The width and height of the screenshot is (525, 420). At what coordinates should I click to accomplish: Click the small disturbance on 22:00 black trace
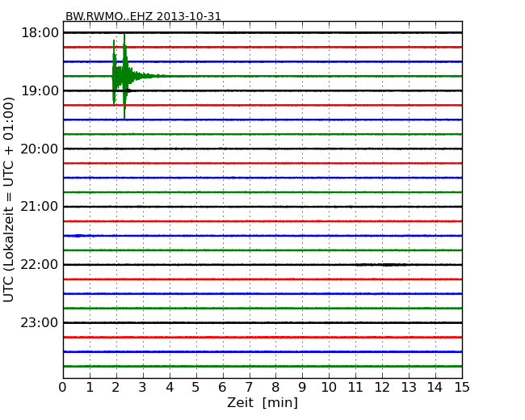(382, 265)
